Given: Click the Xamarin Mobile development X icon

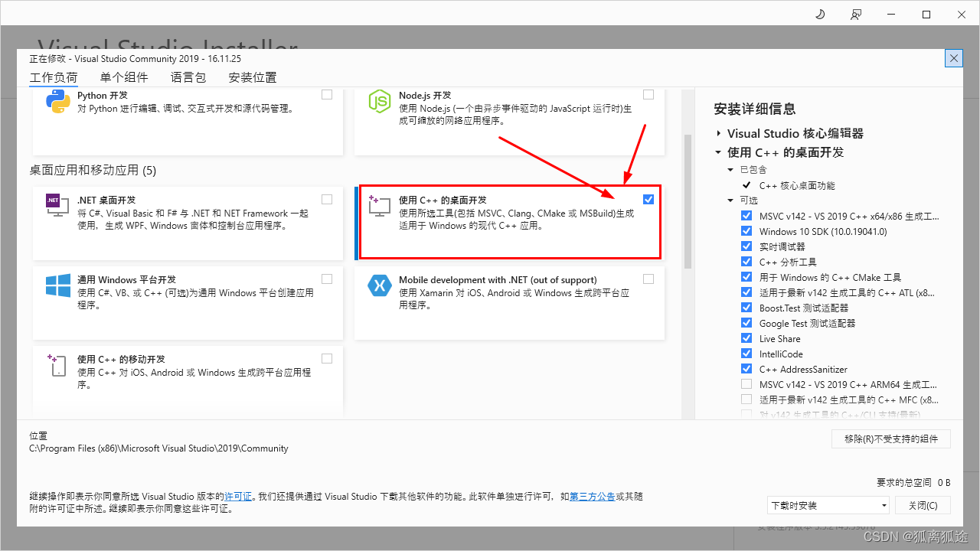Looking at the screenshot, I should tap(380, 285).
